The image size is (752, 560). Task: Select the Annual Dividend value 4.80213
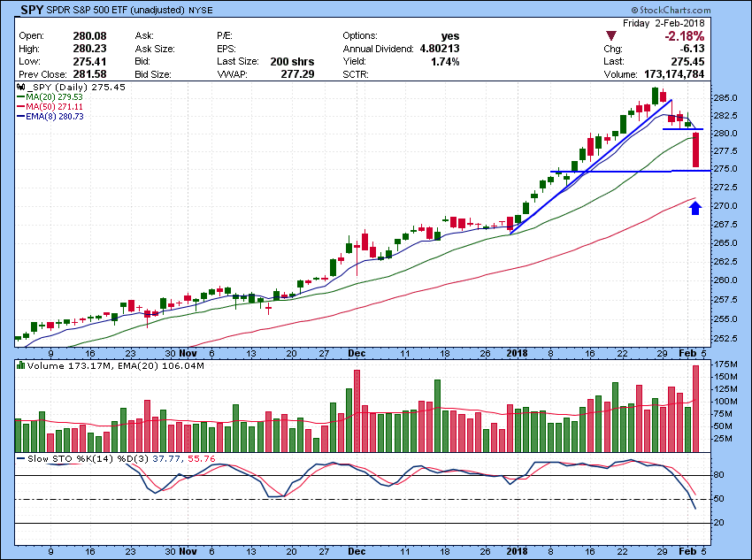click(x=440, y=49)
